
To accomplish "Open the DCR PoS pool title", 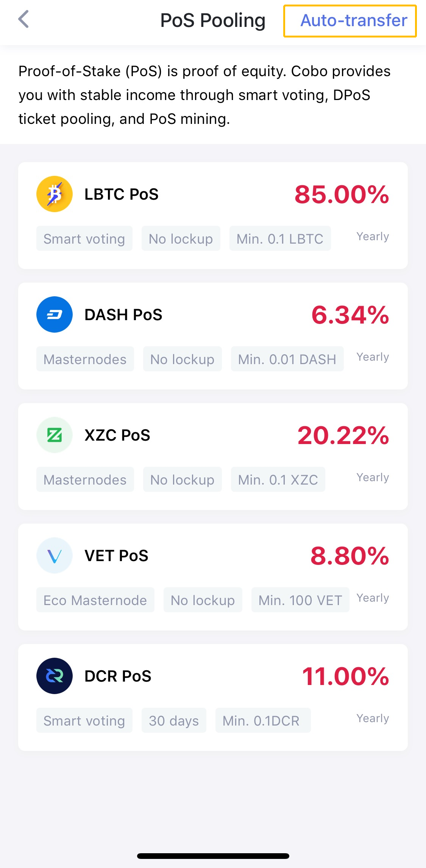I will (x=118, y=676).
